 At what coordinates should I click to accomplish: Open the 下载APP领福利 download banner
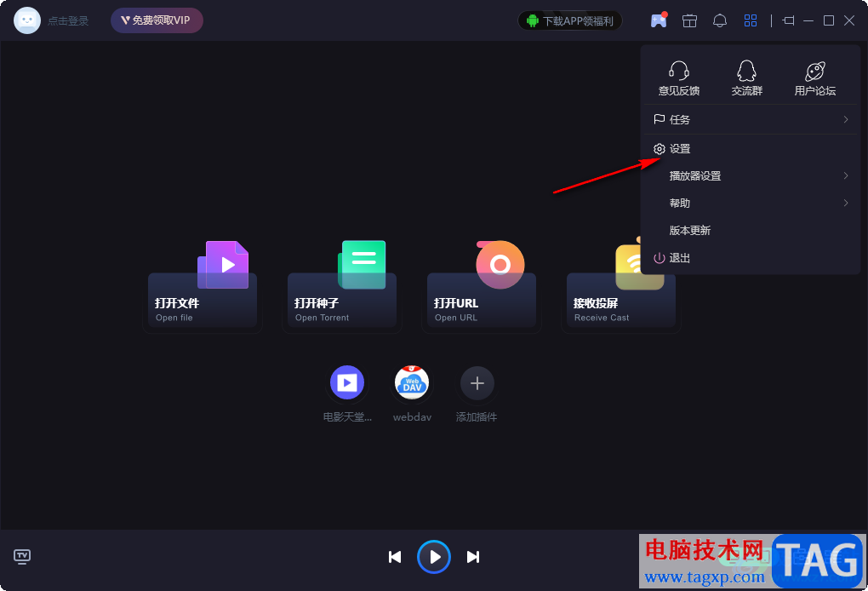coord(570,21)
